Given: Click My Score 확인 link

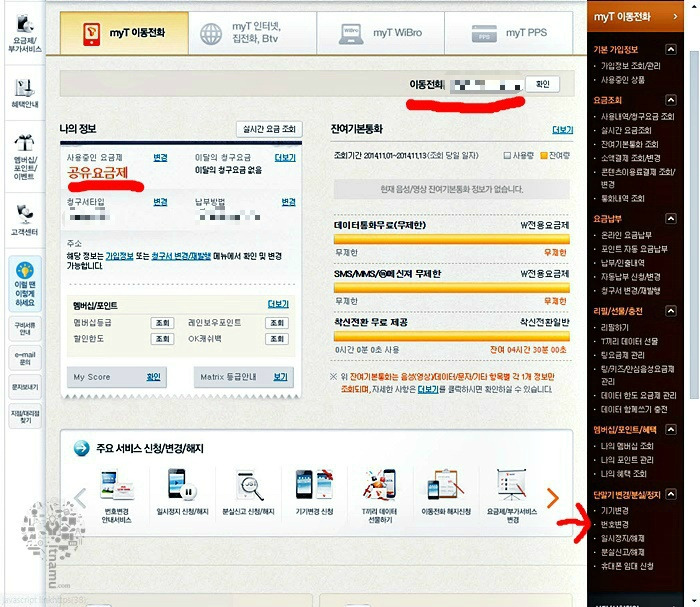Looking at the screenshot, I should pyautogui.click(x=153, y=377).
